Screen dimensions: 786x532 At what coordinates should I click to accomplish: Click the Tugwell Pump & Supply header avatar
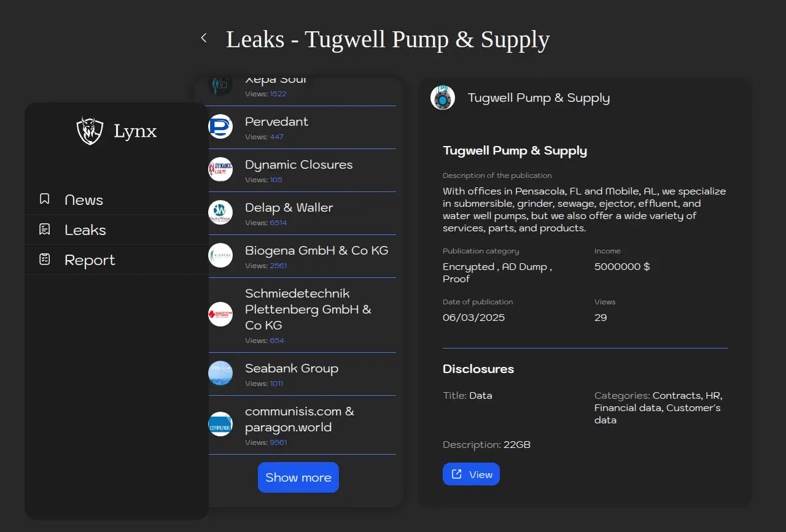coord(443,98)
